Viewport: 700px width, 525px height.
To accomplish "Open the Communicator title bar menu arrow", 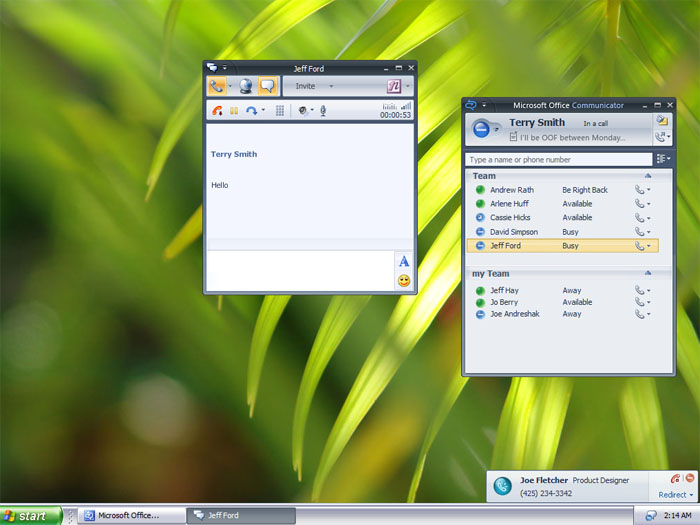I will pos(484,105).
